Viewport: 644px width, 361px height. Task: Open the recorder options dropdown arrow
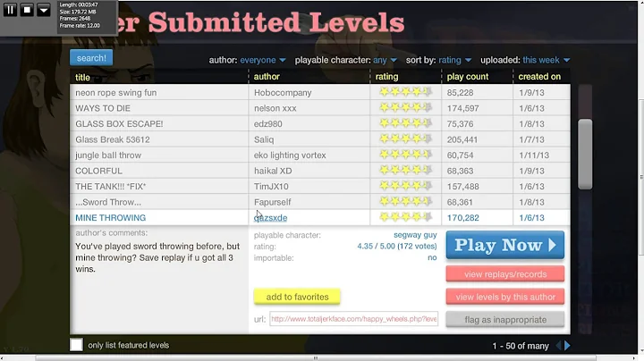[43, 10]
